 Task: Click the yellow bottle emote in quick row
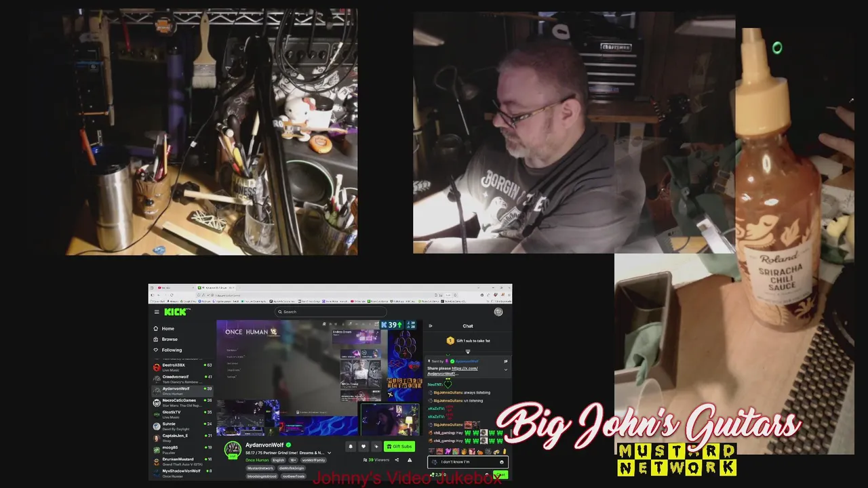tap(505, 453)
